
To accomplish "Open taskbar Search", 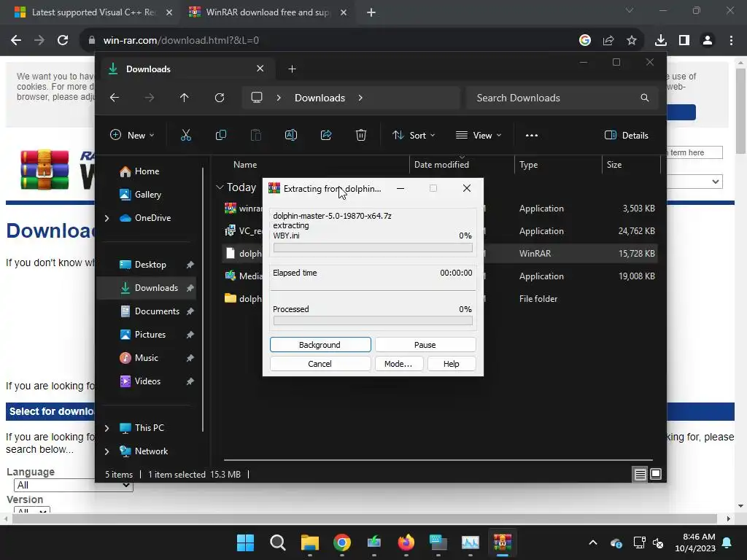I will (x=278, y=542).
